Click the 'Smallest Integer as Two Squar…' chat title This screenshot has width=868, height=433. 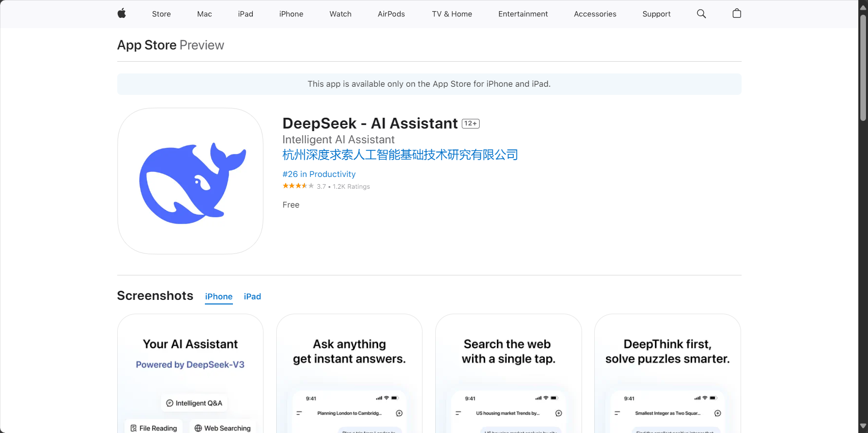pyautogui.click(x=668, y=413)
